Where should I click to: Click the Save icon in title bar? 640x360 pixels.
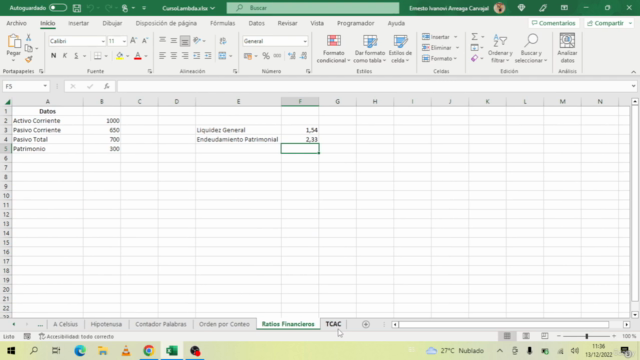pyautogui.click(x=76, y=8)
